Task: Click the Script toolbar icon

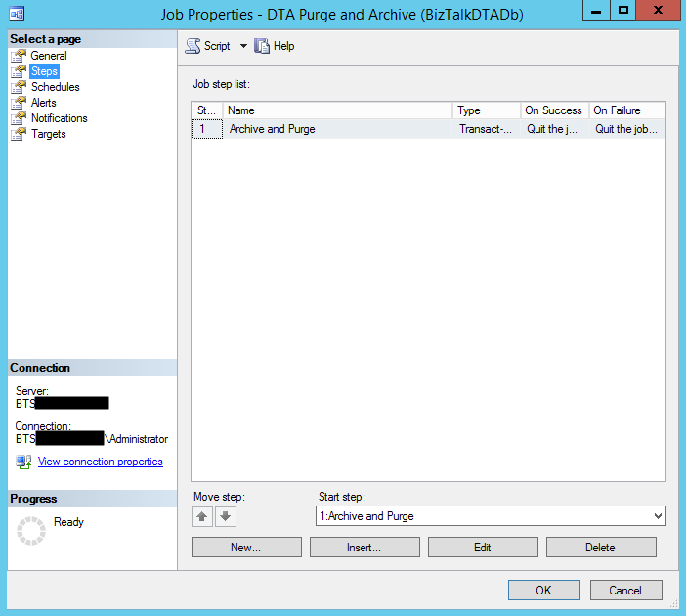Action: 193,46
